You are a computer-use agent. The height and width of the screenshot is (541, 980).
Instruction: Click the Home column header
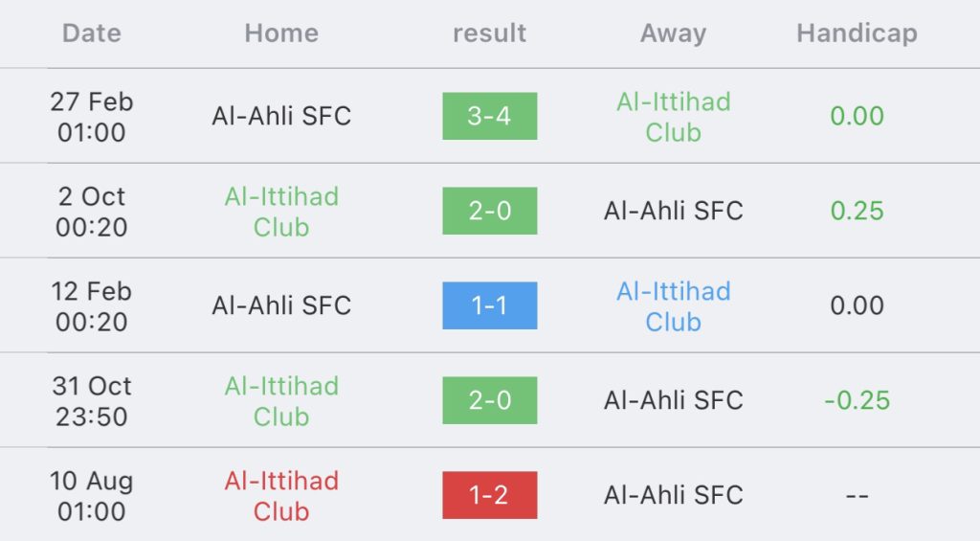(x=281, y=34)
